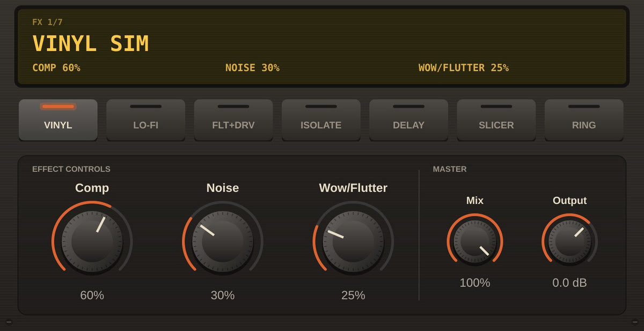Click the EFFECT CONTROLS section label
The width and height of the screenshot is (644, 331).
[x=71, y=169]
